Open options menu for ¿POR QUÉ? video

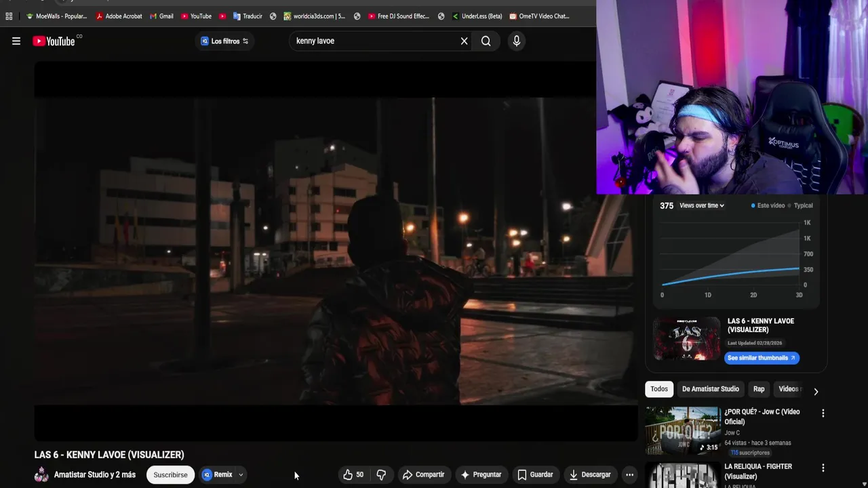pos(823,413)
